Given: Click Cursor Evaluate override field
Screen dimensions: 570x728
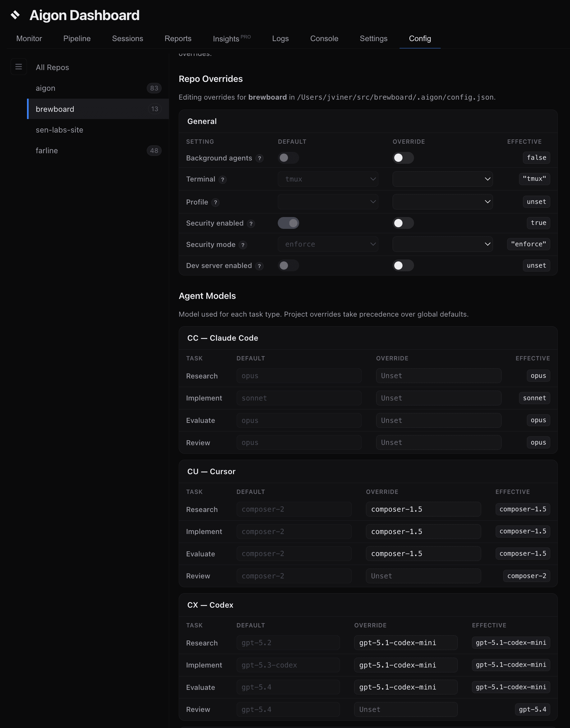Looking at the screenshot, I should click(x=423, y=554).
